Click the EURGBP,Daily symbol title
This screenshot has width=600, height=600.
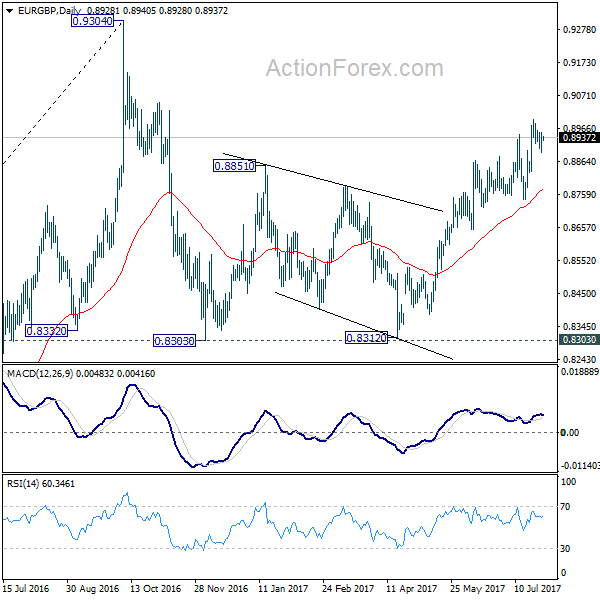(x=49, y=11)
